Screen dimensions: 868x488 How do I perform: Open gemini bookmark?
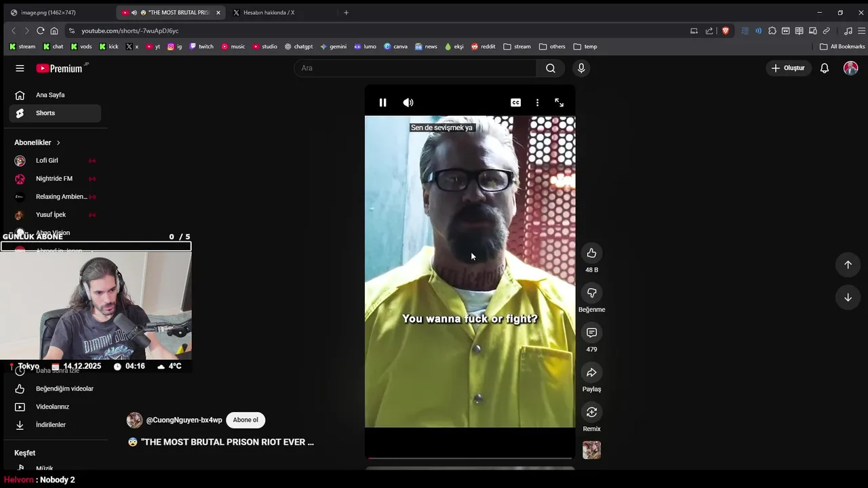[x=334, y=47]
